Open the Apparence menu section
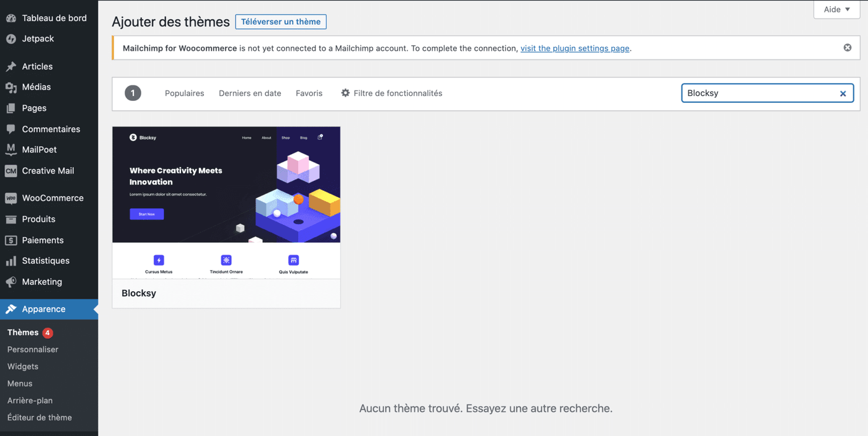The width and height of the screenshot is (868, 436). [x=43, y=309]
